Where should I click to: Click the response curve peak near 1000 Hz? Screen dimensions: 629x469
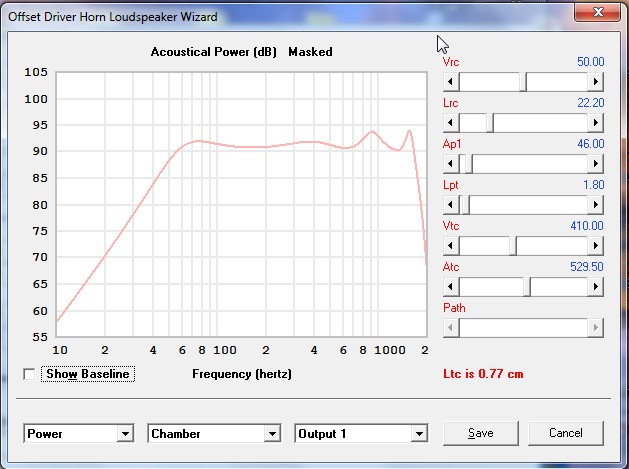point(372,131)
